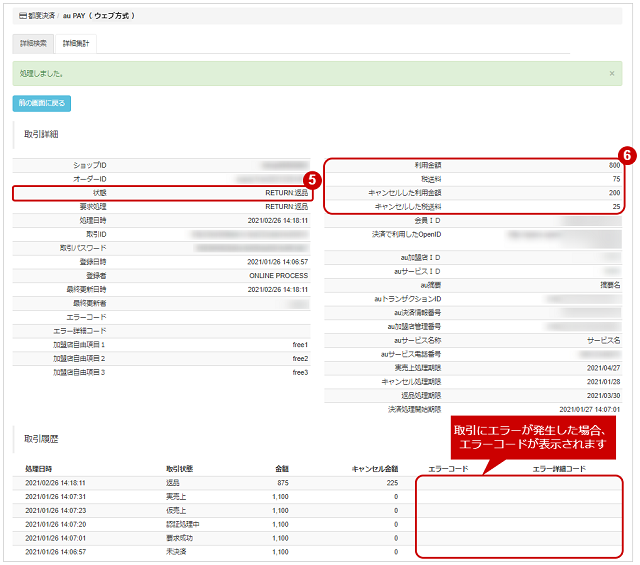Image resolution: width=640 pixels, height=565 pixels.
Task: Select the サービス名 value
Action: coord(603,340)
